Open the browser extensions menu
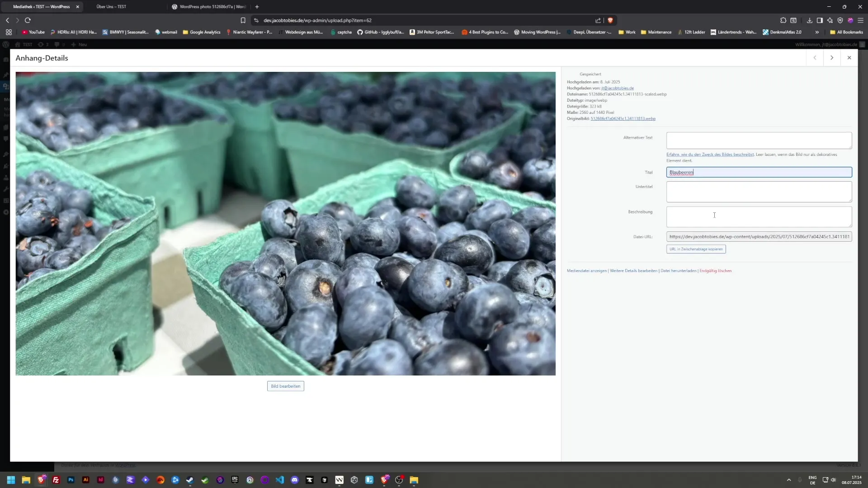 tap(783, 20)
